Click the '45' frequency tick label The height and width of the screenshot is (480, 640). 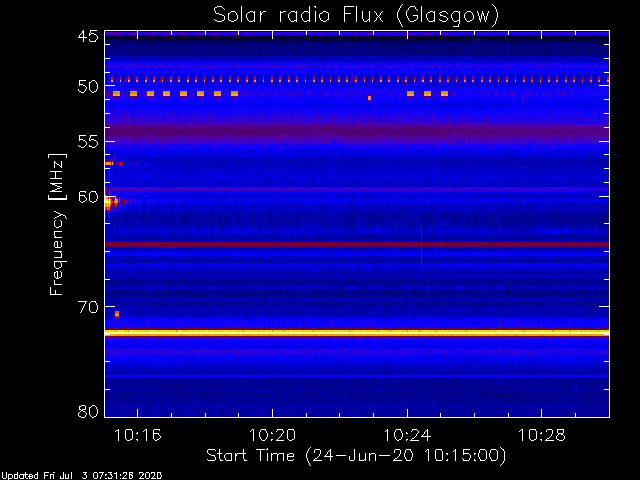88,36
